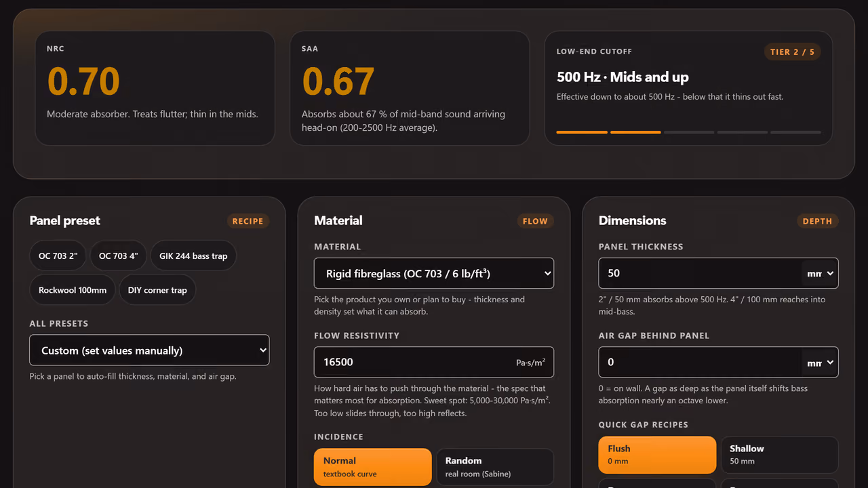Pick the DIY corner trap preset
Viewport: 868px width, 488px height.
pyautogui.click(x=157, y=290)
